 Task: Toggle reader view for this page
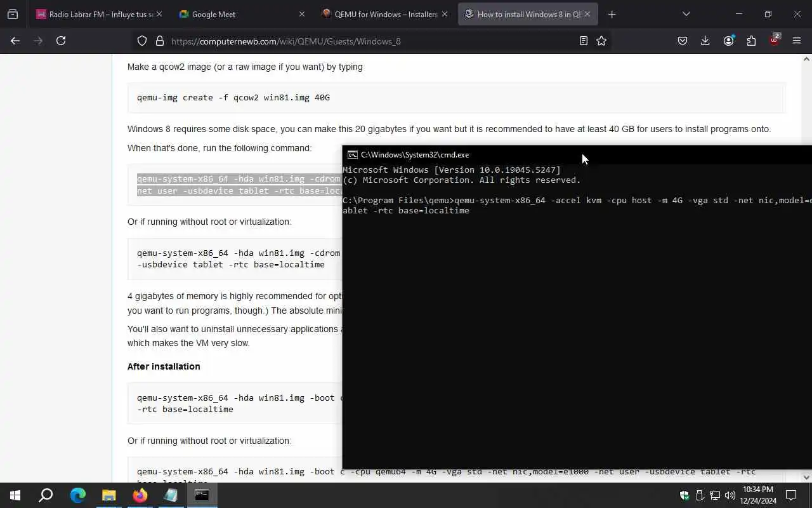pyautogui.click(x=584, y=41)
